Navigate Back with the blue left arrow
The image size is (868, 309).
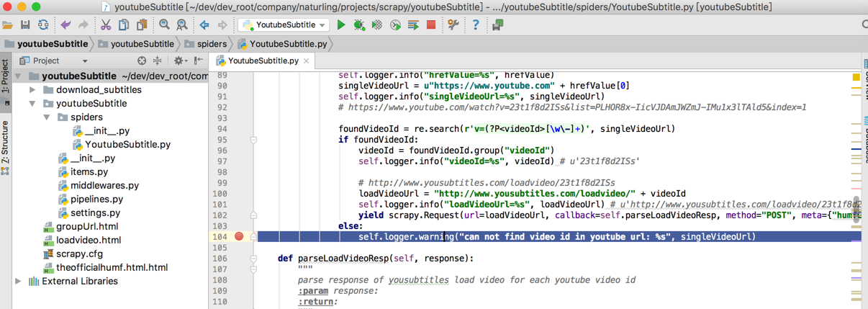[x=204, y=25]
